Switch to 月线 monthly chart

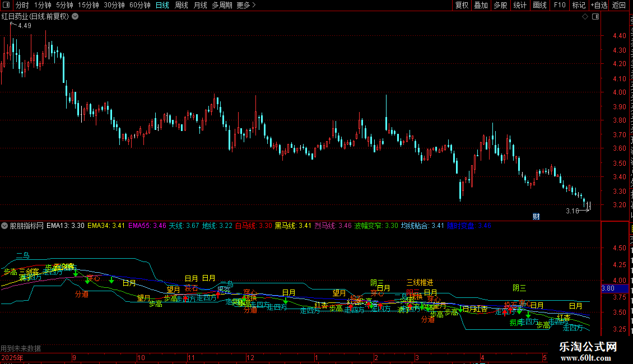(x=200, y=5)
